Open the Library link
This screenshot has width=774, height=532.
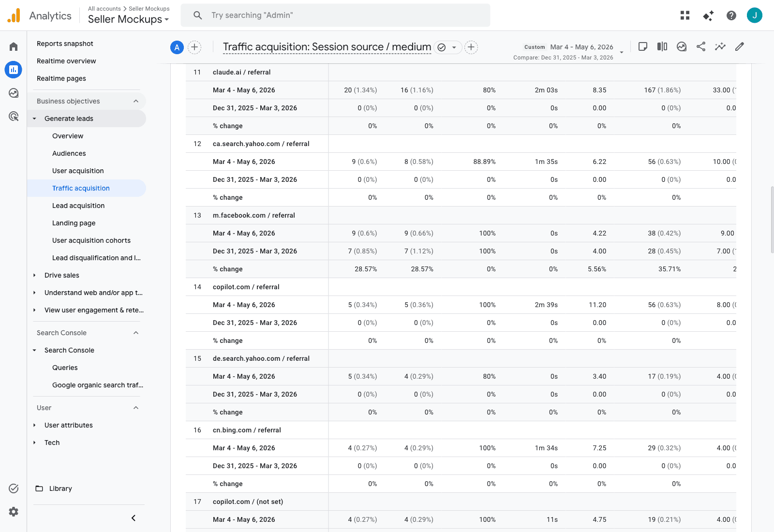(60, 488)
